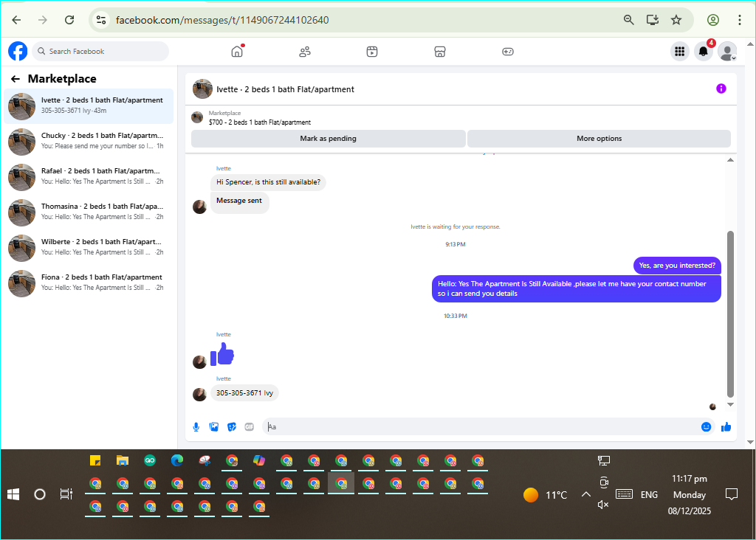The width and height of the screenshot is (756, 540).
Task: Click More options button
Action: [x=599, y=139]
